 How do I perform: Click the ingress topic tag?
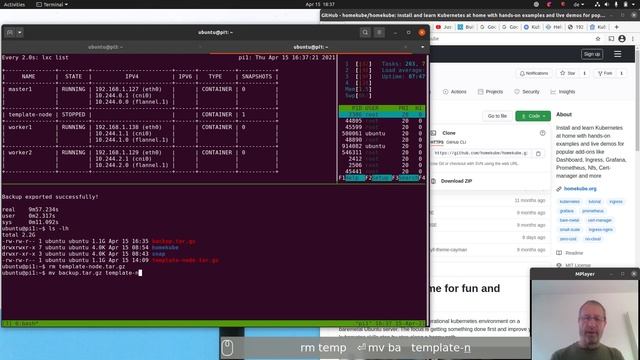click(x=616, y=202)
